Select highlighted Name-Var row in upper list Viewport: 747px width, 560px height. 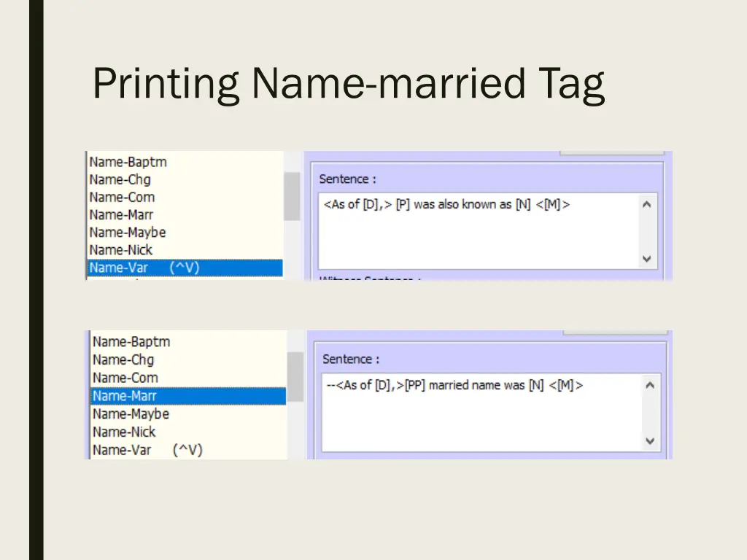click(185, 268)
